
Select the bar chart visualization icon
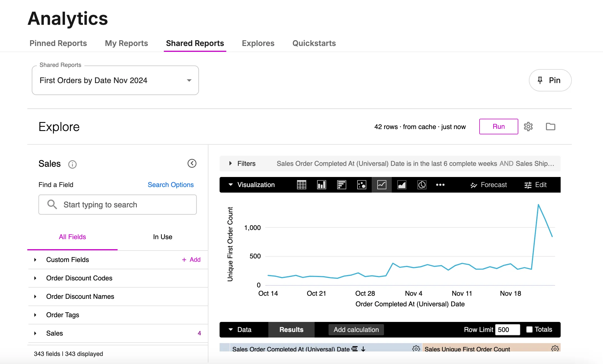[x=342, y=185]
